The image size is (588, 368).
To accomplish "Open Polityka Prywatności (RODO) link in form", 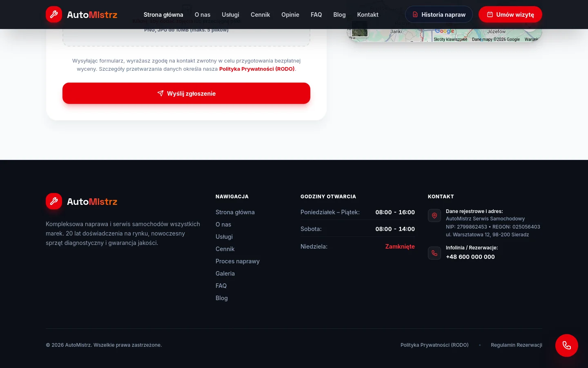I will point(257,69).
